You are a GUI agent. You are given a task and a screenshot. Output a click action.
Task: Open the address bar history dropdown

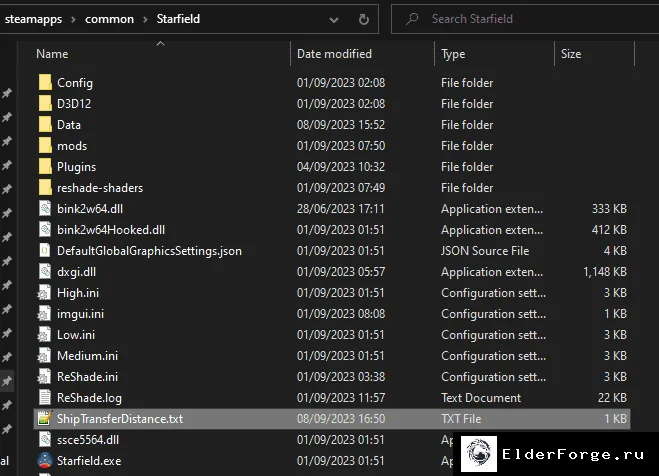point(334,20)
